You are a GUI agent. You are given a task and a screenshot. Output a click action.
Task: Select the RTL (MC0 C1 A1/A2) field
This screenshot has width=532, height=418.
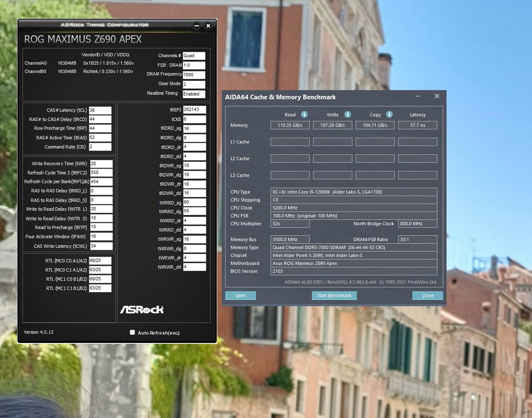tap(100, 270)
